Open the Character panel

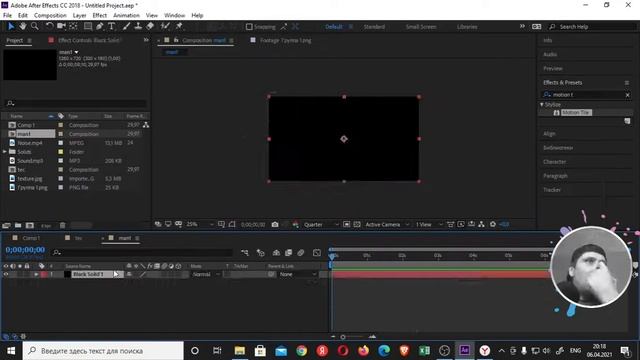click(554, 162)
